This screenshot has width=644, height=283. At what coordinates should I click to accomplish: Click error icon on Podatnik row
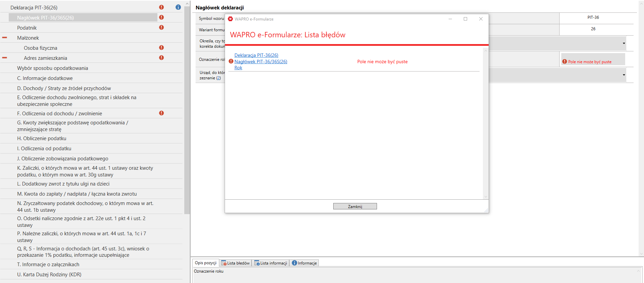pyautogui.click(x=161, y=27)
